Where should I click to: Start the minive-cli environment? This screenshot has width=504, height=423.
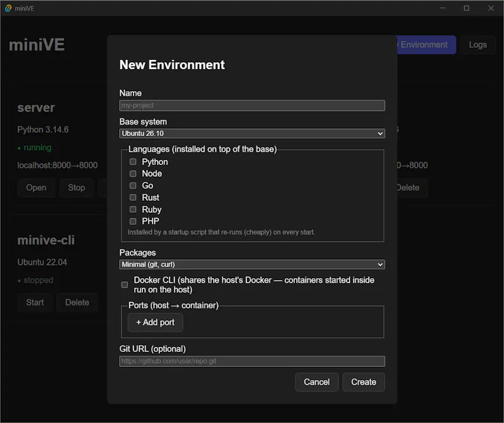click(x=35, y=302)
